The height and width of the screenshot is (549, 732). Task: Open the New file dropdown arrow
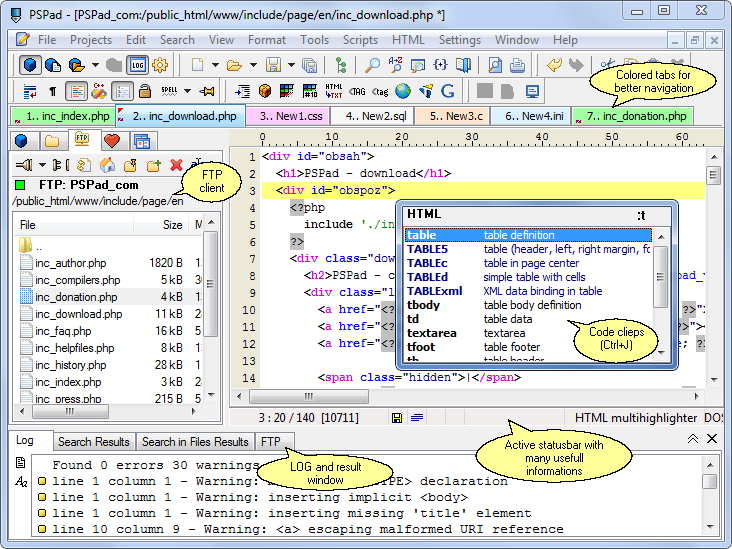coord(213,65)
